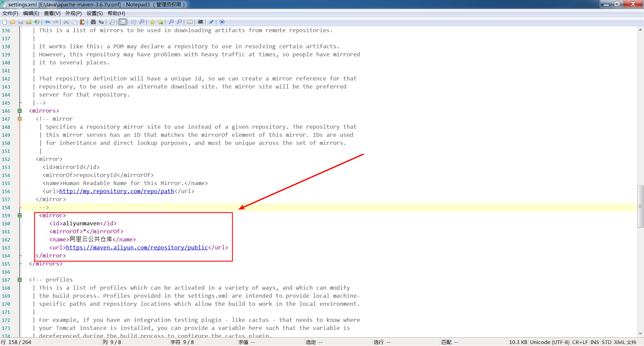Viewport: 644px width, 346px height.
Task: Open the 文件(F) menu
Action: [10, 13]
